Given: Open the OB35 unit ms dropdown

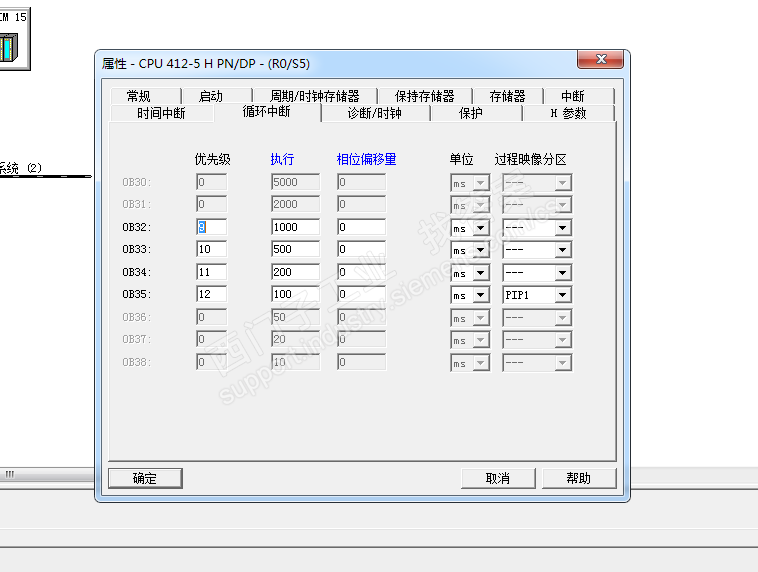Looking at the screenshot, I should pos(470,295).
